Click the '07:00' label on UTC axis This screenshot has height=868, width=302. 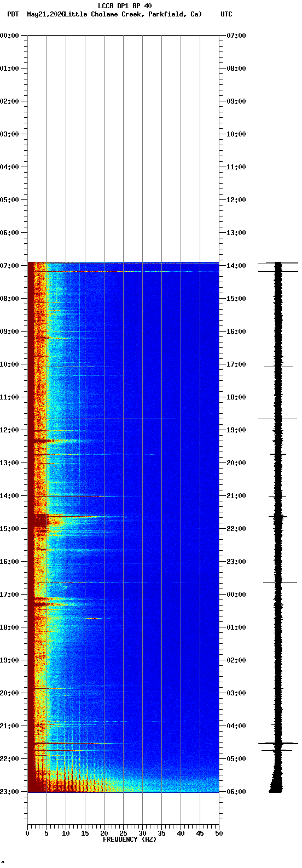[x=236, y=36]
